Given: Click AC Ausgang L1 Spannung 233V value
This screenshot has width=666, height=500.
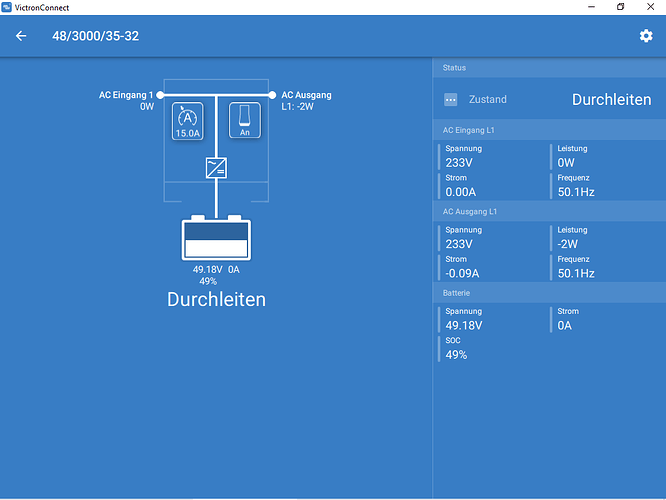Looking at the screenshot, I should pos(459,244).
